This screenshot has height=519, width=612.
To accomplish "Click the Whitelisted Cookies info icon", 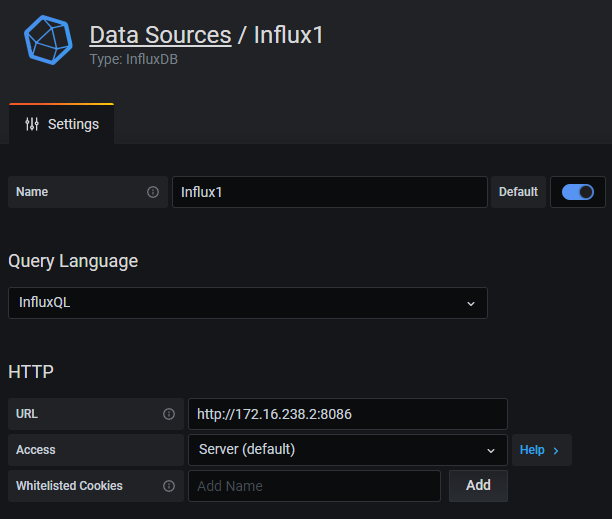I will coord(169,486).
